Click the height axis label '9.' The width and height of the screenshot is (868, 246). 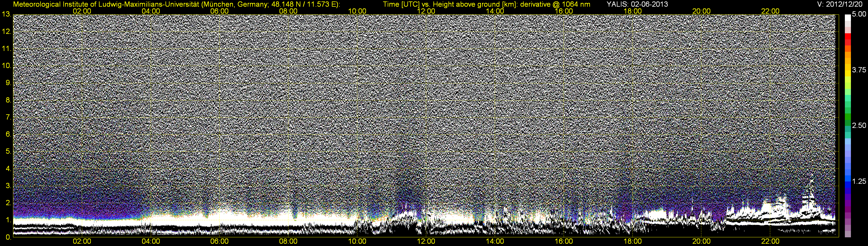[x=9, y=83]
